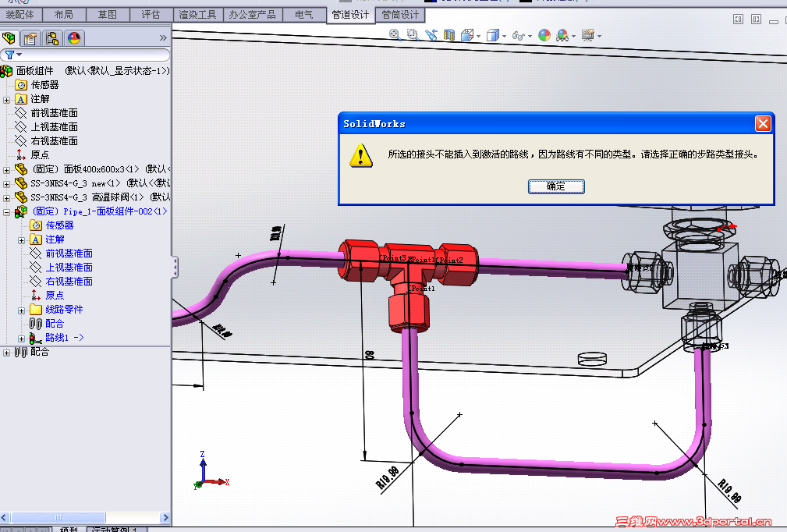Switch to DisplayManager tab icon
The image size is (787, 532).
[74, 38]
